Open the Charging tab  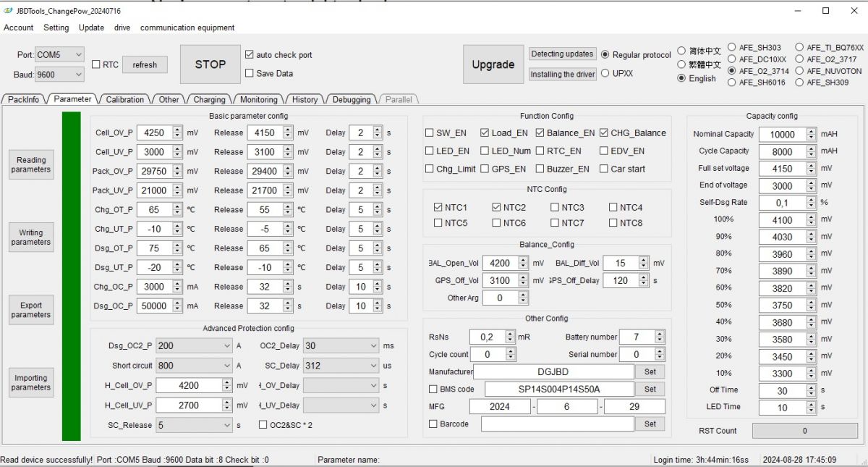pyautogui.click(x=209, y=99)
